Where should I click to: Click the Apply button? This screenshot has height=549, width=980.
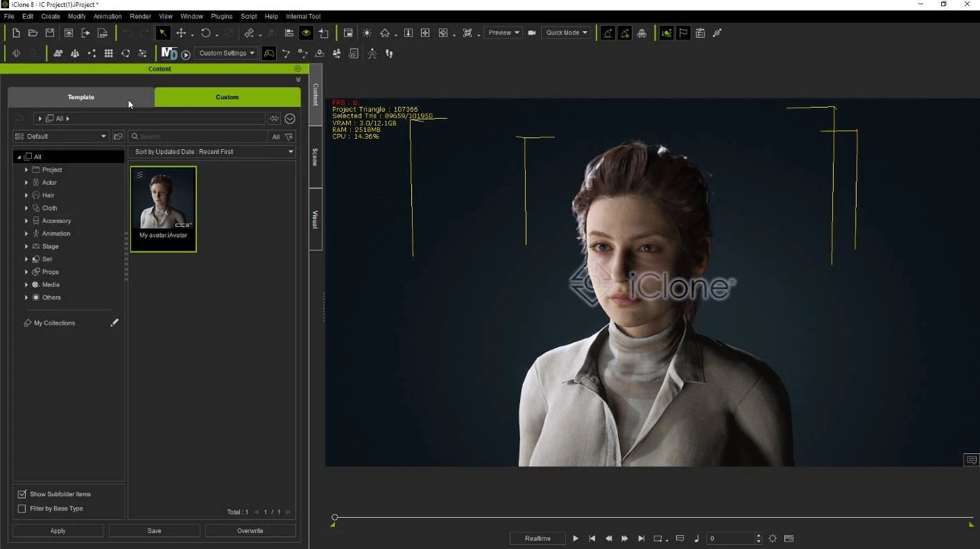tap(58, 531)
